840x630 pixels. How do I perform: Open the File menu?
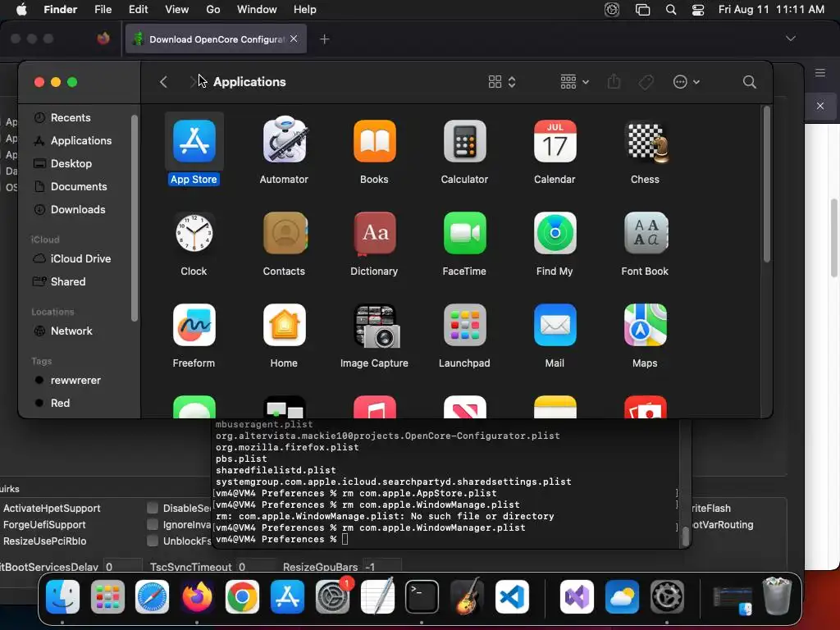(103, 9)
